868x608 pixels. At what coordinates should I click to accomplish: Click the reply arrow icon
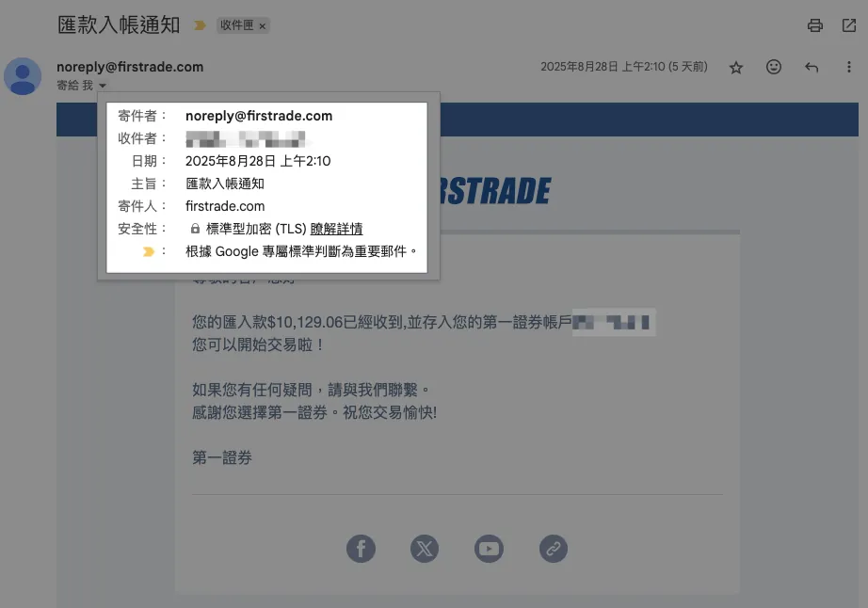point(812,68)
